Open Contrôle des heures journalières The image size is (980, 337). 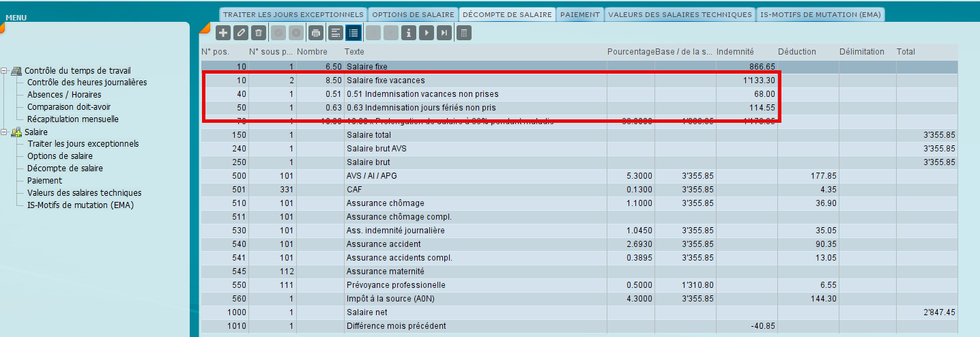[x=87, y=83]
